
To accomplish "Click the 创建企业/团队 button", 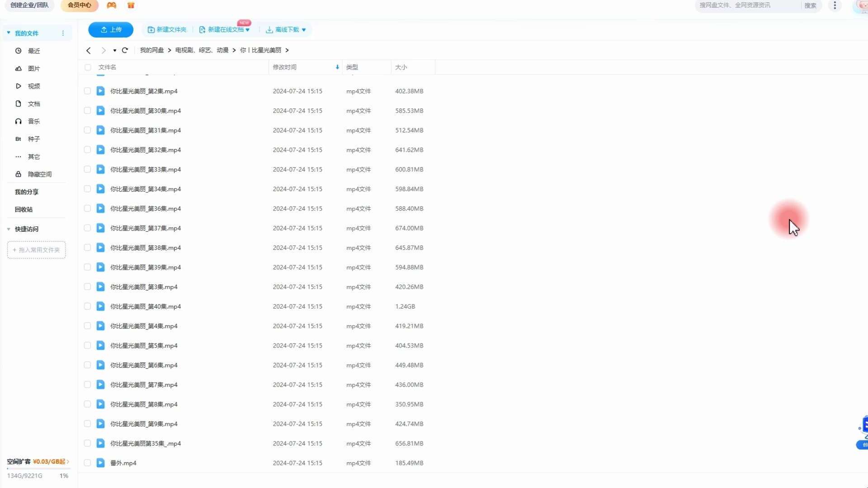I will (29, 5).
